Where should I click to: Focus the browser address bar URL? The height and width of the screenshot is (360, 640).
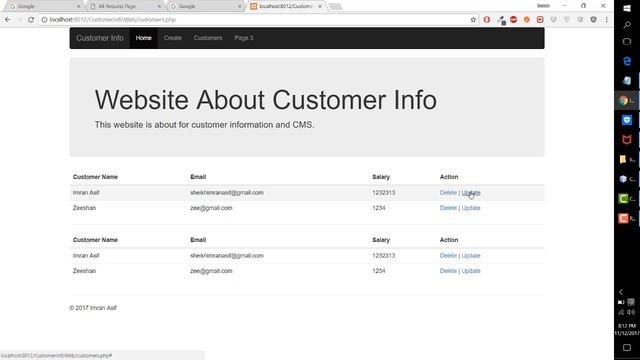(x=113, y=20)
